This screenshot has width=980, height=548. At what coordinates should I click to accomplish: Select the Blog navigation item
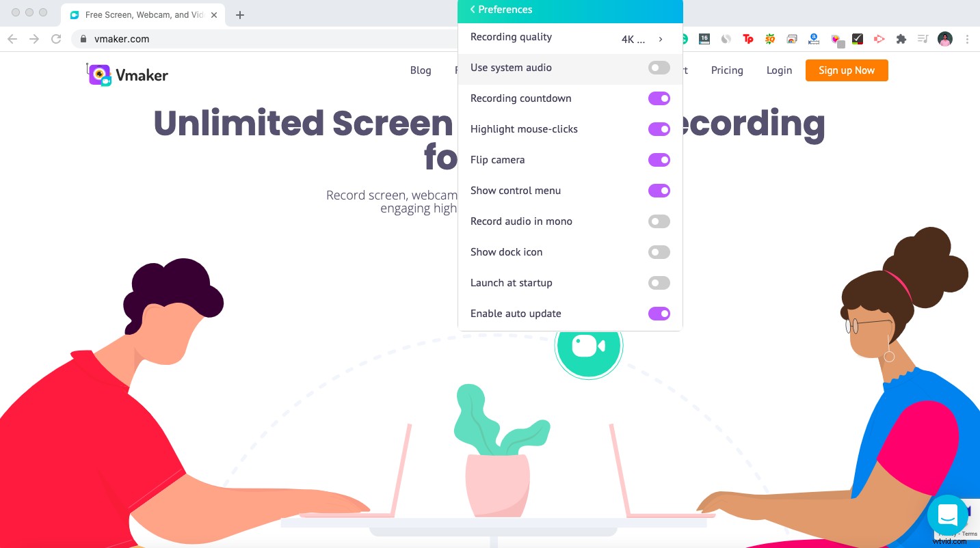(421, 70)
